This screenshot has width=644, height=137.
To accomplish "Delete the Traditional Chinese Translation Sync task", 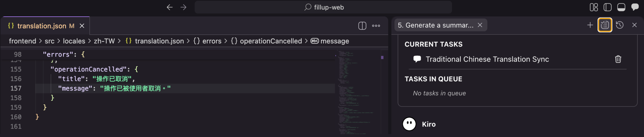I will (x=618, y=59).
